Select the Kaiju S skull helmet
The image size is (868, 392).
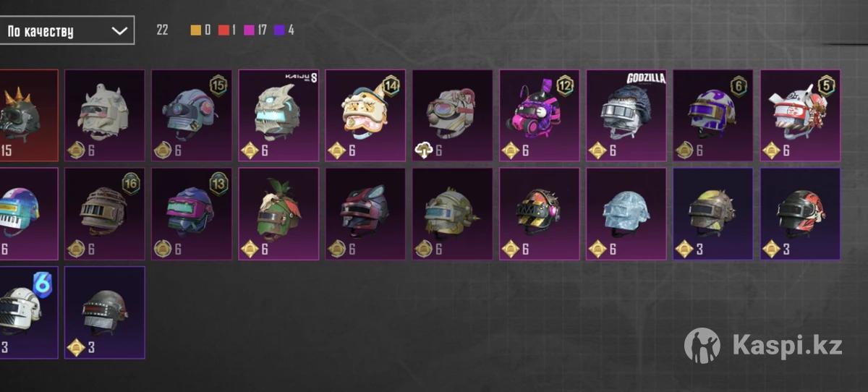click(x=278, y=115)
